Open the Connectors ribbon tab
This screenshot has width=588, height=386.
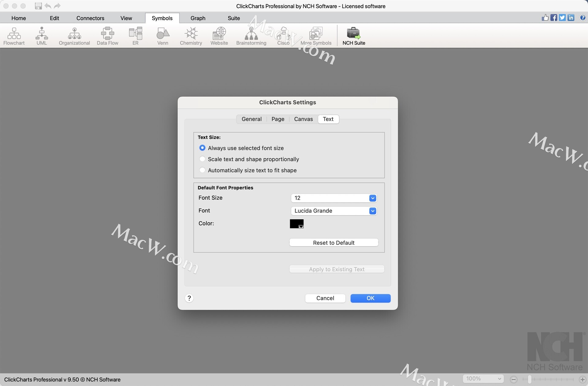90,18
